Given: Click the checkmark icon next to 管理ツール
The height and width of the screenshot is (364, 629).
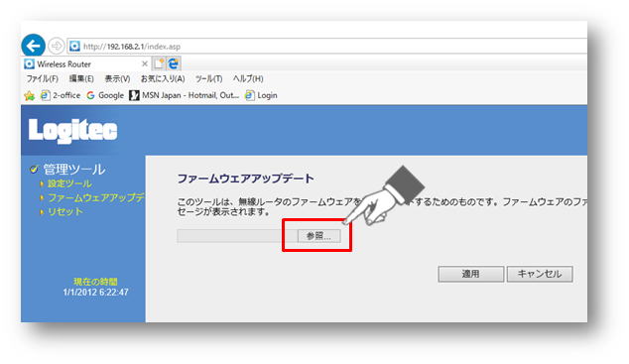Looking at the screenshot, I should click(x=34, y=170).
